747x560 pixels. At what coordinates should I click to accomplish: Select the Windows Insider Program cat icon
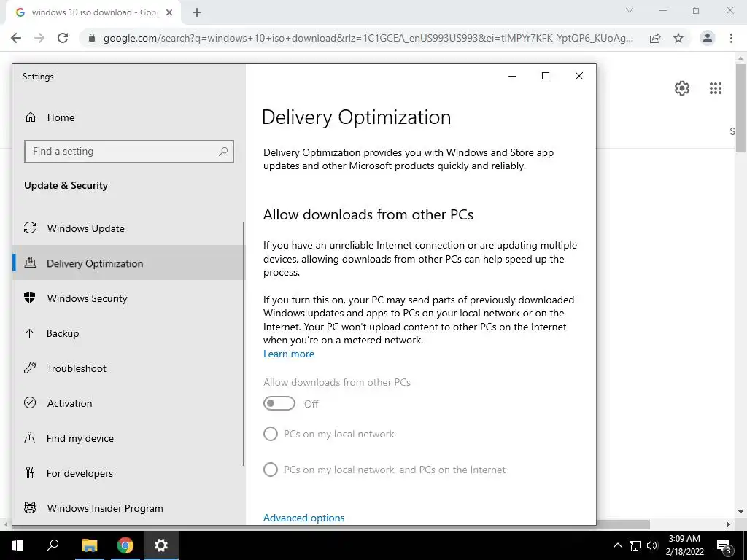point(30,507)
